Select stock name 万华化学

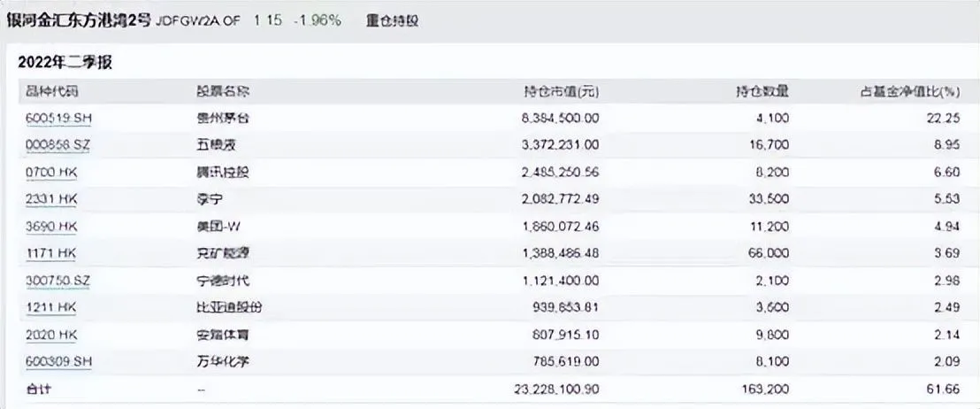223,361
